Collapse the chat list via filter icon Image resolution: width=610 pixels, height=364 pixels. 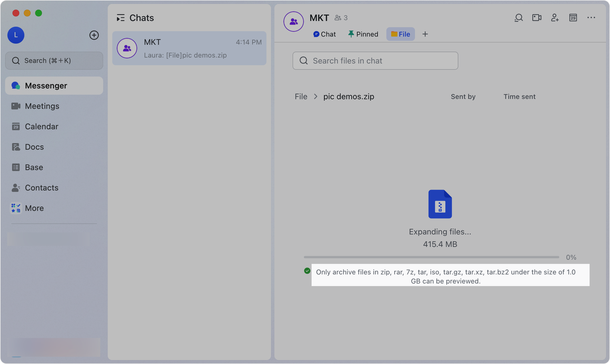(121, 18)
